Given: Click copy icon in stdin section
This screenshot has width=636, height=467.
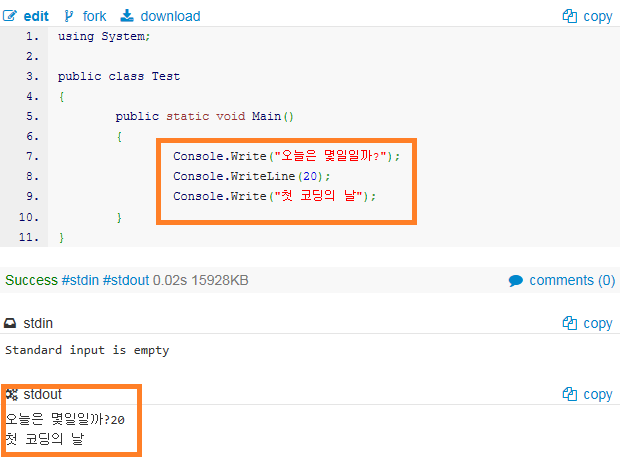Looking at the screenshot, I should coord(569,323).
